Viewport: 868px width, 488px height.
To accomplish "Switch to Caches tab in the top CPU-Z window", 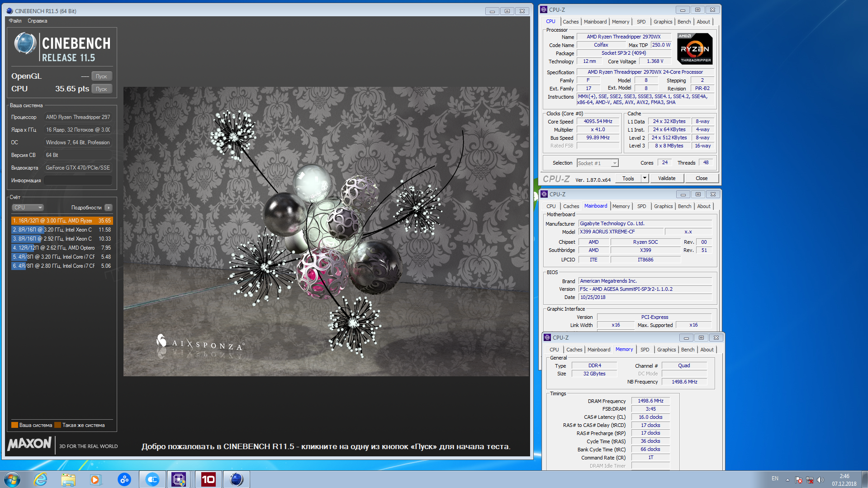I will tap(570, 22).
